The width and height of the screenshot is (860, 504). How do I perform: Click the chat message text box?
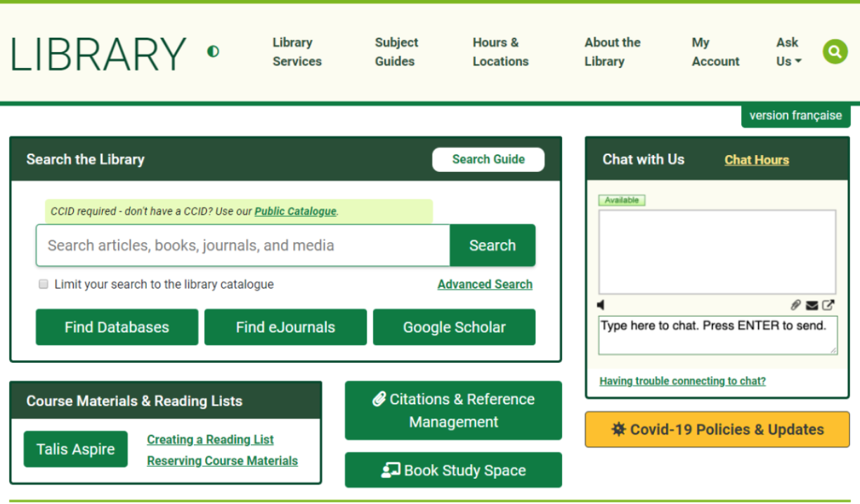pyautogui.click(x=717, y=335)
